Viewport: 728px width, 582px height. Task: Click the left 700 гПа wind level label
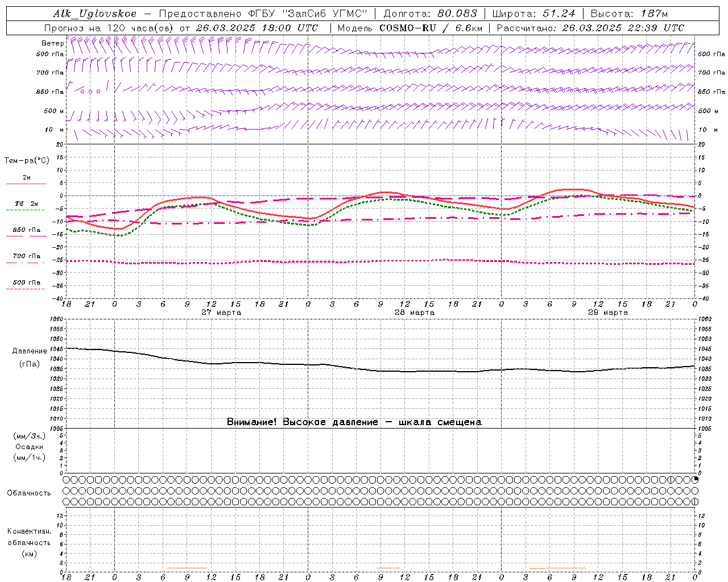(50, 73)
